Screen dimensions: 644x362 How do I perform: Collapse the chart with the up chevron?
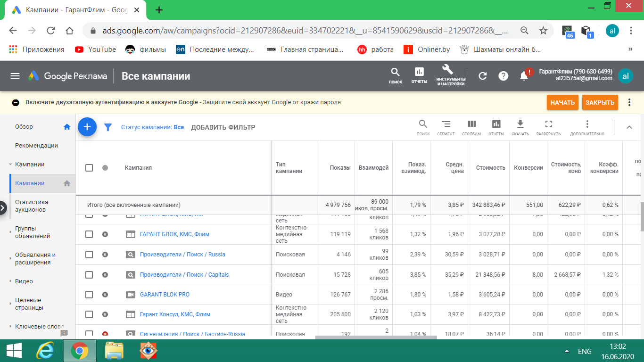point(629,127)
